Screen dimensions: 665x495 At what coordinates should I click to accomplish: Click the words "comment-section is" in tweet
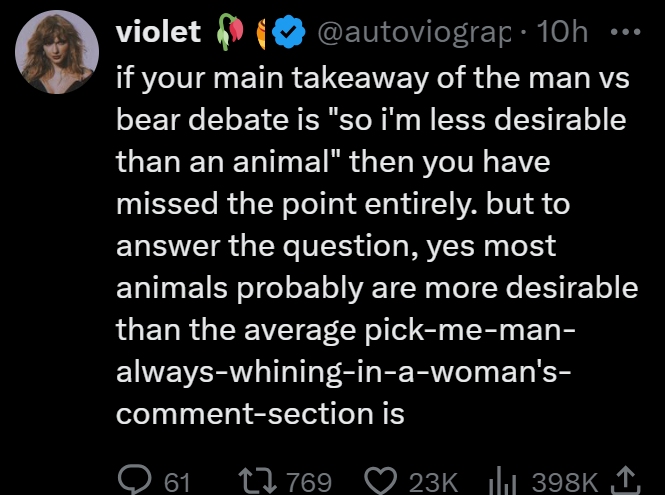(260, 413)
